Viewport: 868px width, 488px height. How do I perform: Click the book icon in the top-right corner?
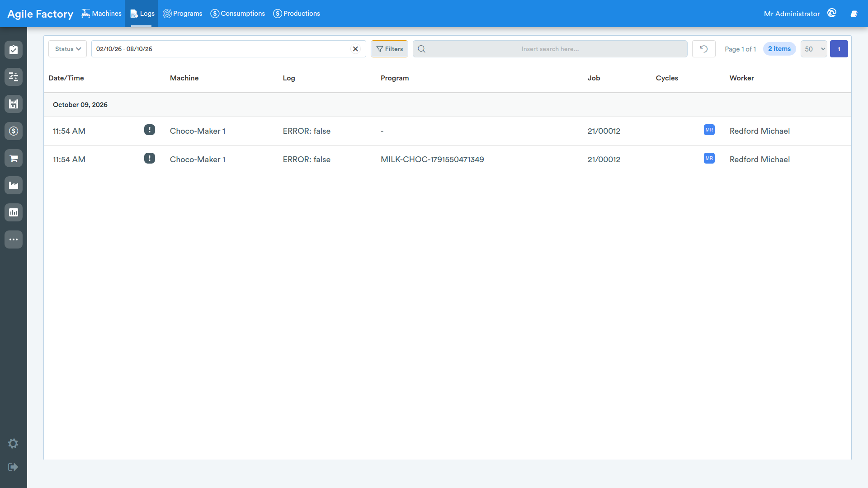(854, 14)
